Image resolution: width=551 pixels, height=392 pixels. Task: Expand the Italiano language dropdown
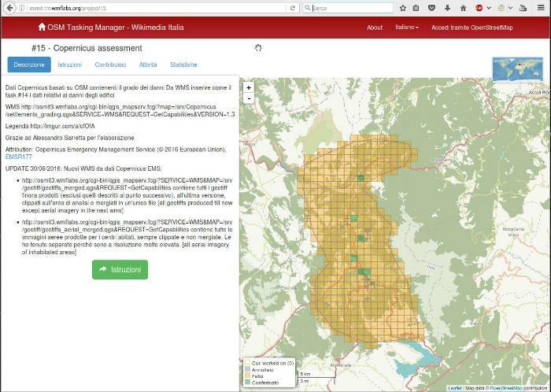point(406,28)
